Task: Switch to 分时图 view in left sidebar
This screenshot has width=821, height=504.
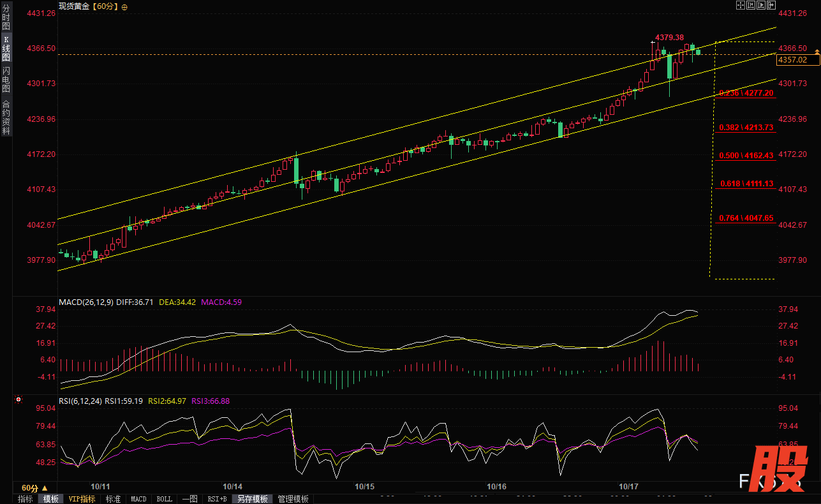Action: pos(6,19)
